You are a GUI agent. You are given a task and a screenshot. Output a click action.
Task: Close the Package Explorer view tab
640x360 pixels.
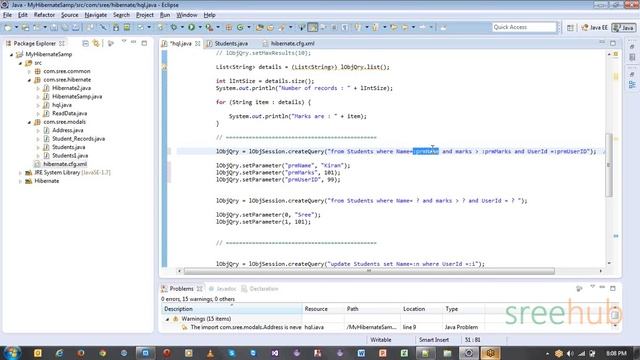(62, 43)
